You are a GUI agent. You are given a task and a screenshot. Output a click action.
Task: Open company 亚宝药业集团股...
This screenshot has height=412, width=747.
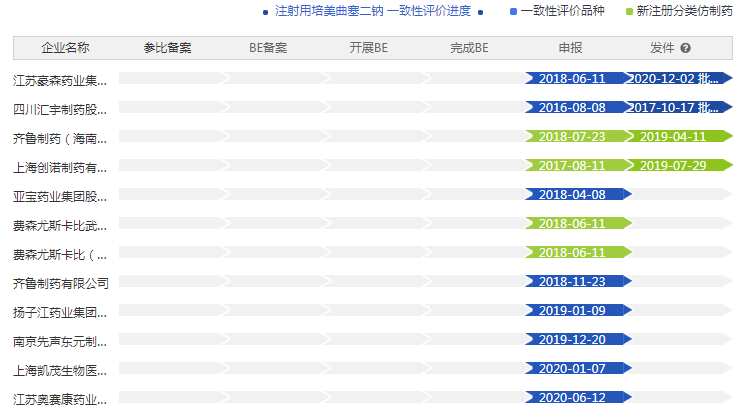(60, 197)
